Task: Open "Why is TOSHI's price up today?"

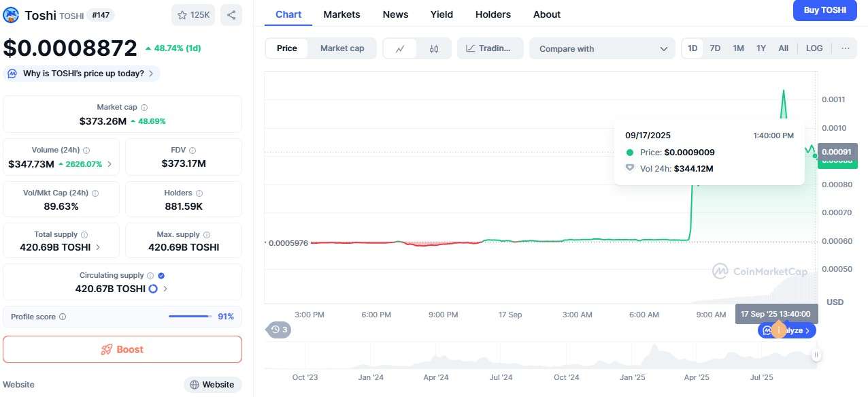Action: pos(82,74)
